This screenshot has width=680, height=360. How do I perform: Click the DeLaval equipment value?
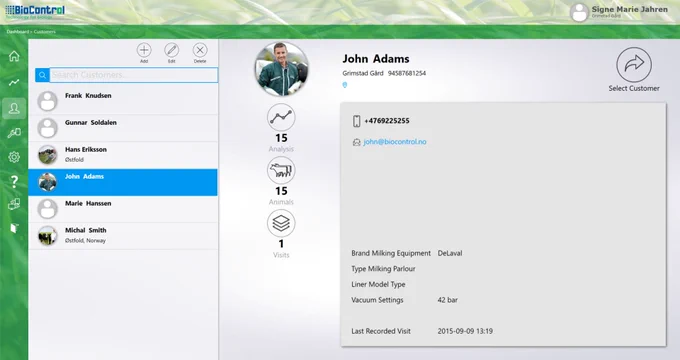pos(450,253)
